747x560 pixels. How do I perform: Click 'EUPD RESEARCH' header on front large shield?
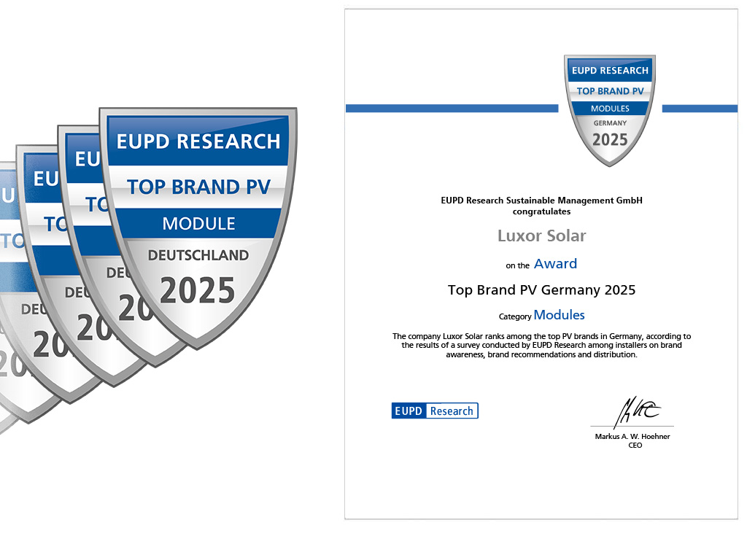point(198,141)
